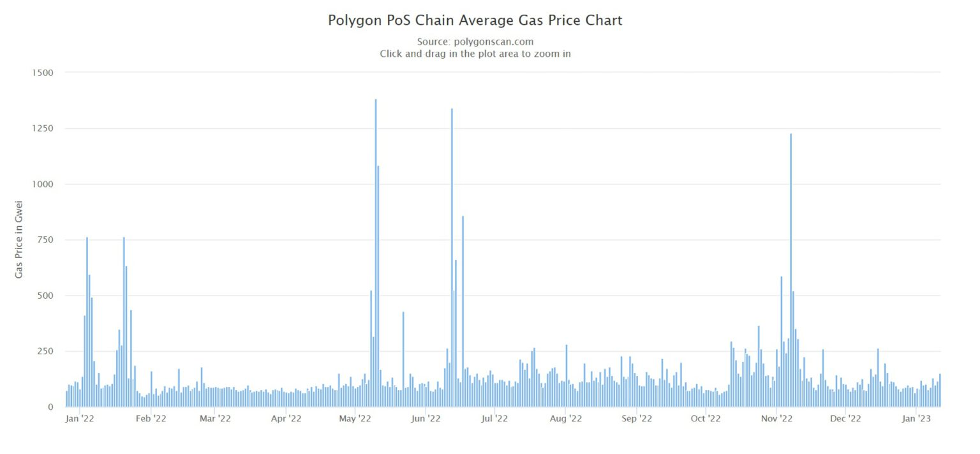Select the highest bar in June '22
Image resolution: width=980 pixels, height=454 pixels.
tap(452, 255)
